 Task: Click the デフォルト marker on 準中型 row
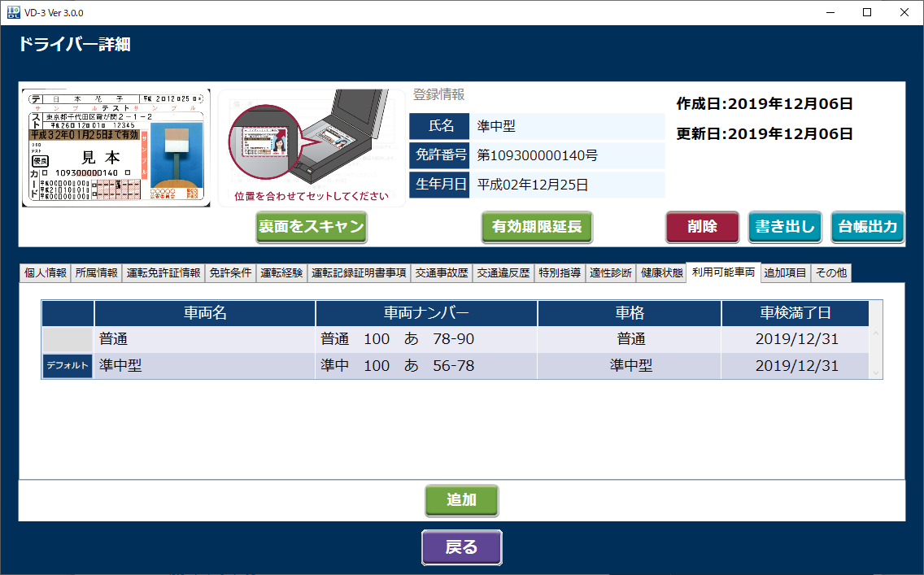click(x=68, y=366)
